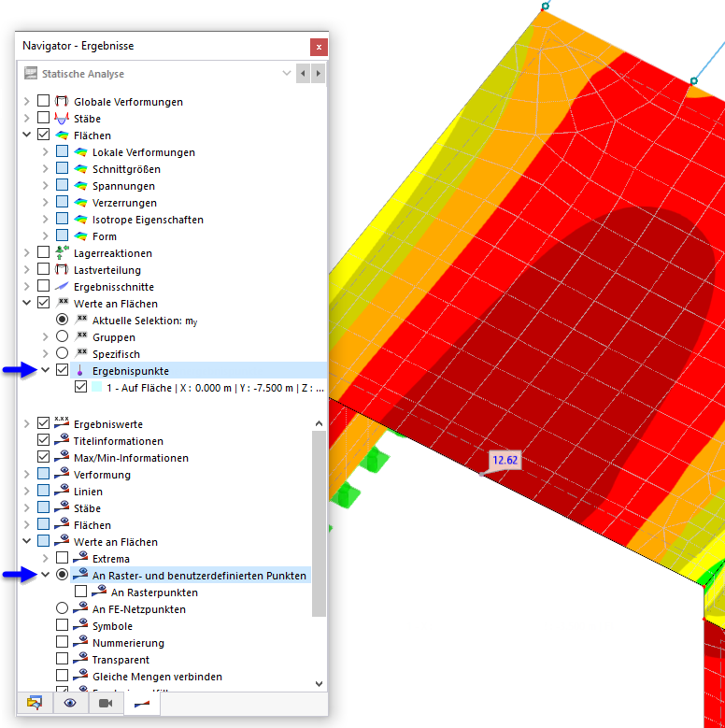The image size is (725, 728).
Task: Click the Globale Verformungen icon
Action: (x=62, y=101)
